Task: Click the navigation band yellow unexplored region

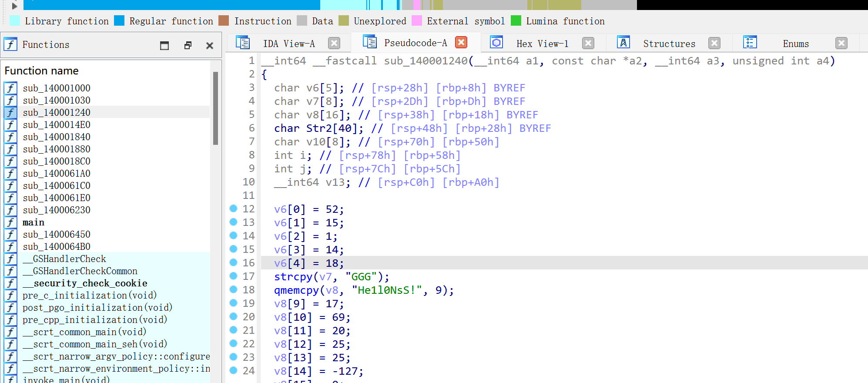Action: pyautogui.click(x=554, y=5)
